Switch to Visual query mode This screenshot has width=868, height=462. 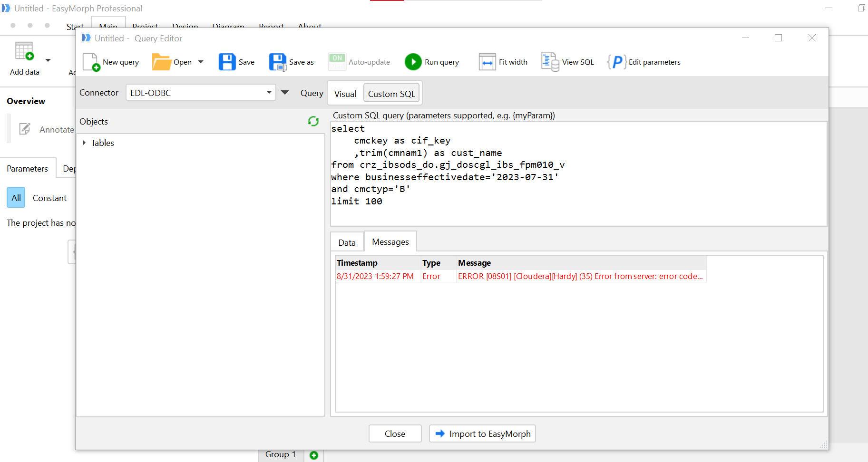click(x=345, y=94)
